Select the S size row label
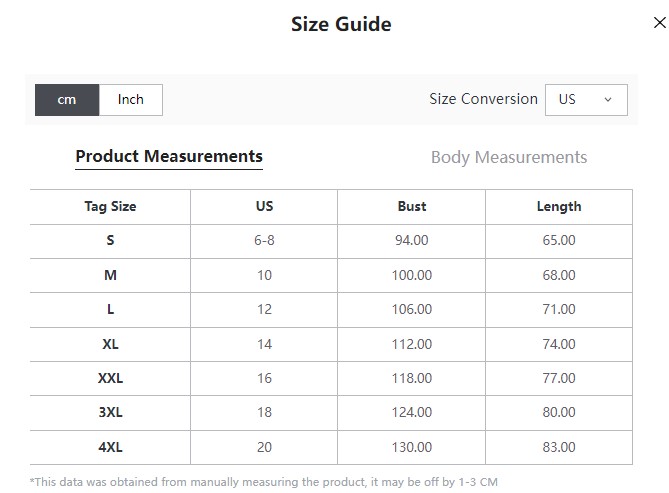 tap(111, 240)
